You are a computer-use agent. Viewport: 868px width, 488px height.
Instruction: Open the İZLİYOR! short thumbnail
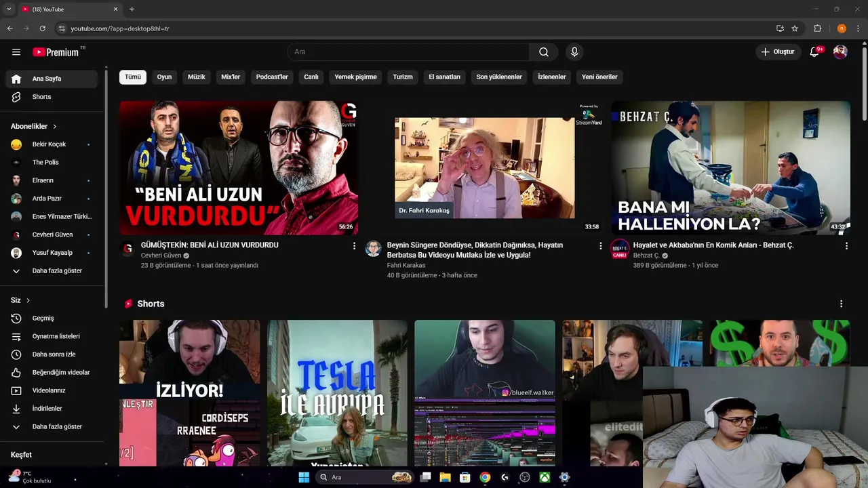[190, 393]
